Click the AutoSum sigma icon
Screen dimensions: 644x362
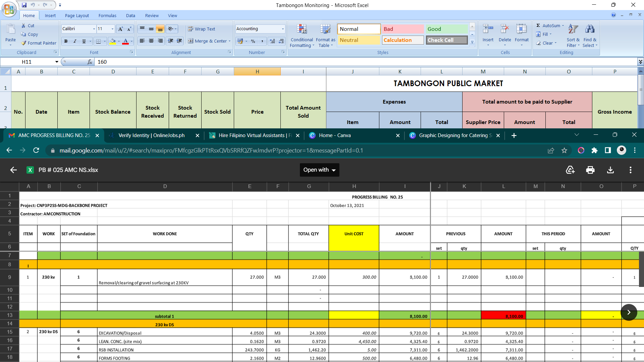[538, 25]
